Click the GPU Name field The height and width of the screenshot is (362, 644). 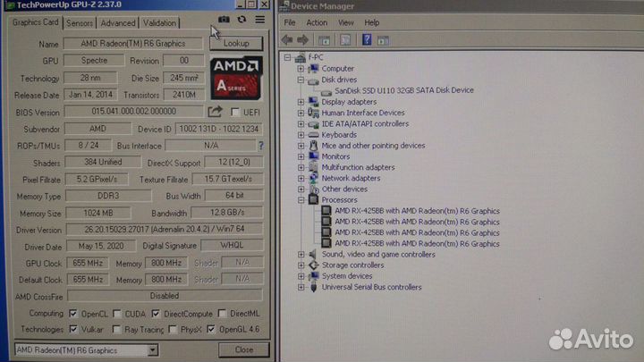132,44
